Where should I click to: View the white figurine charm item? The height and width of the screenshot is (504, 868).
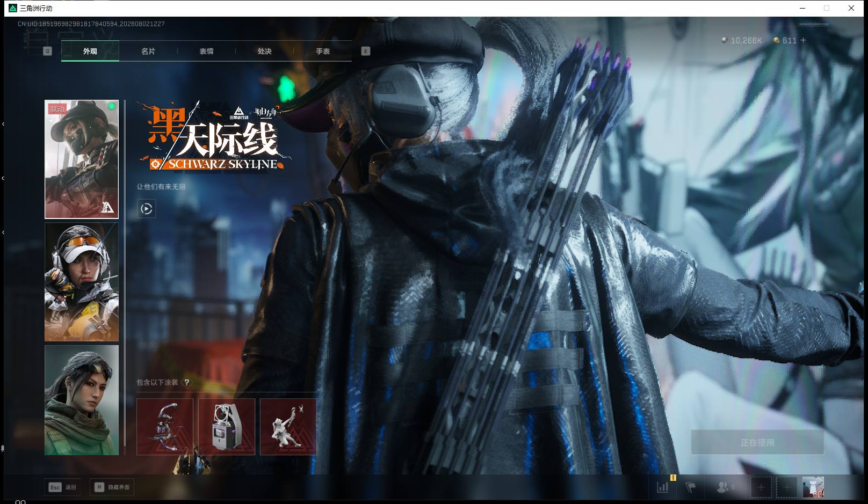288,427
